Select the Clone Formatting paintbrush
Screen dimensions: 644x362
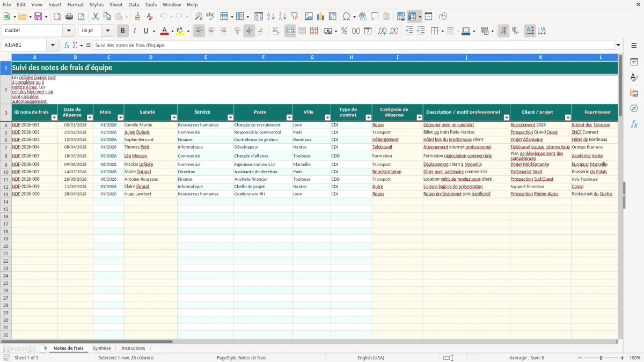point(137,17)
